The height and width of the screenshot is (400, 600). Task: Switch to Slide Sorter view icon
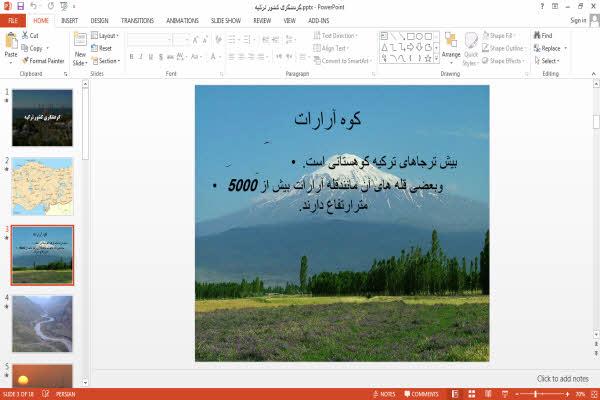pos(471,394)
